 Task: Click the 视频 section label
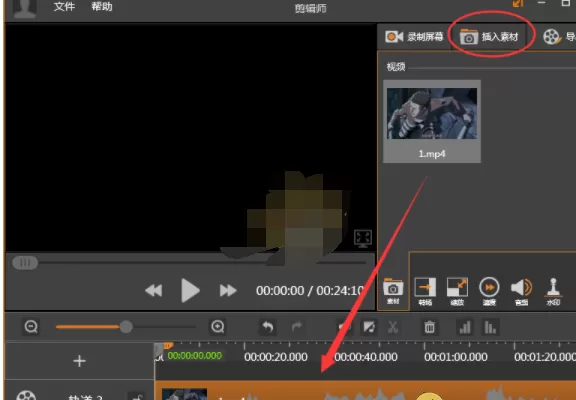[x=396, y=67]
